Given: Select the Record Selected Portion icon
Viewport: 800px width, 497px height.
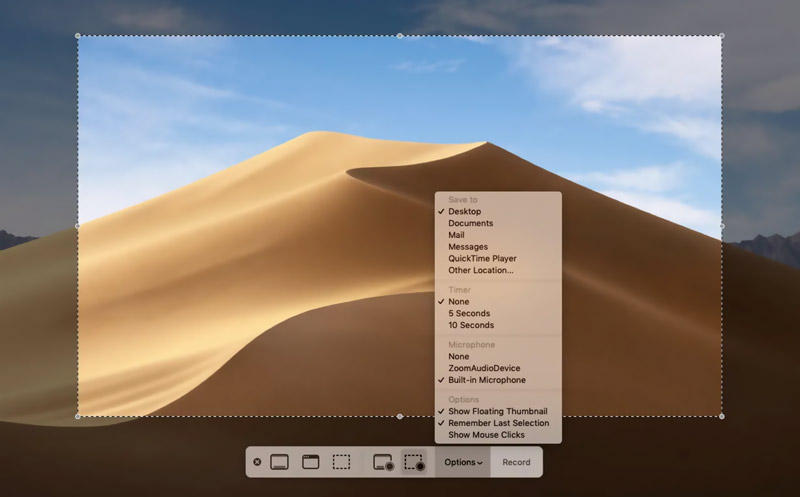Looking at the screenshot, I should tap(413, 462).
